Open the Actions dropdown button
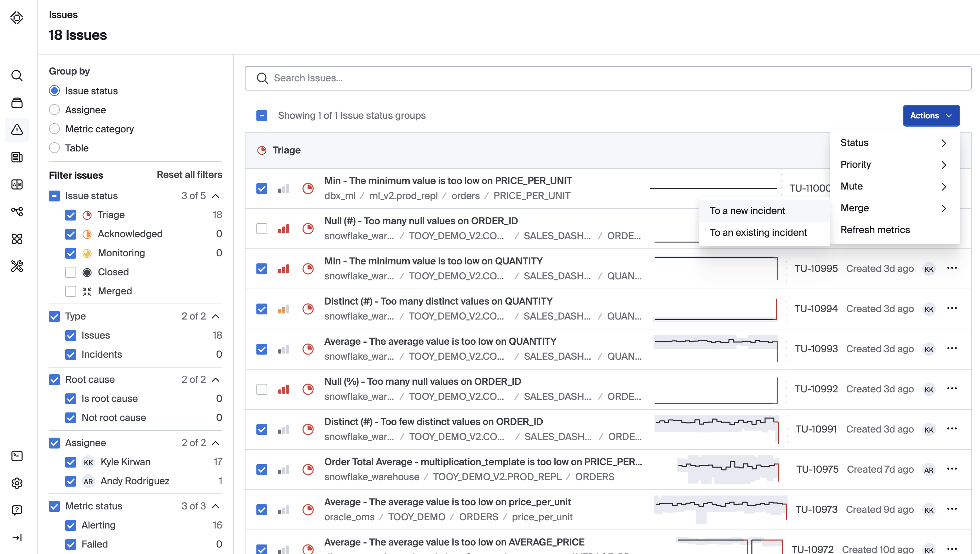Screen dimensions: 980x554 (931, 115)
